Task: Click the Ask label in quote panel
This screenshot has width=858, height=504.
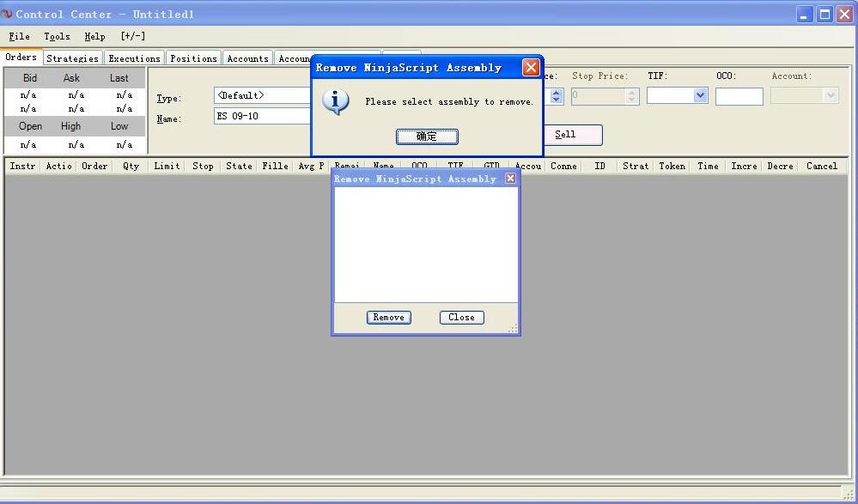Action: pyautogui.click(x=71, y=78)
